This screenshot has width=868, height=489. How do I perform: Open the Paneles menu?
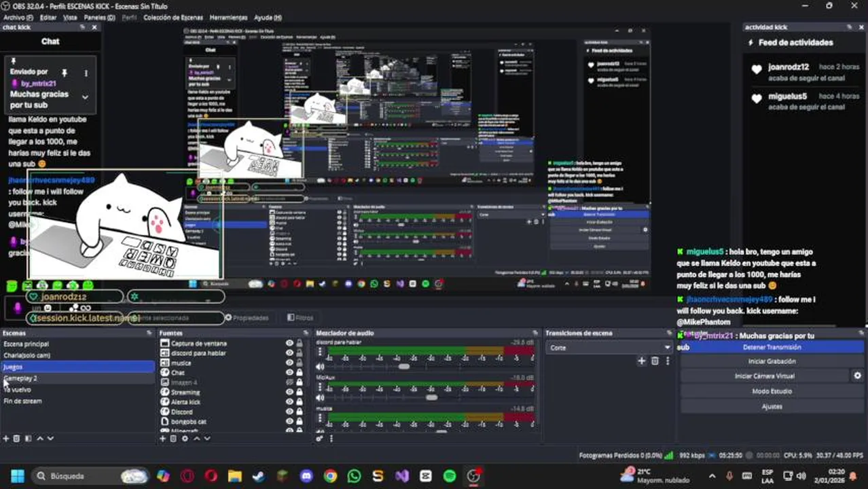coord(100,17)
